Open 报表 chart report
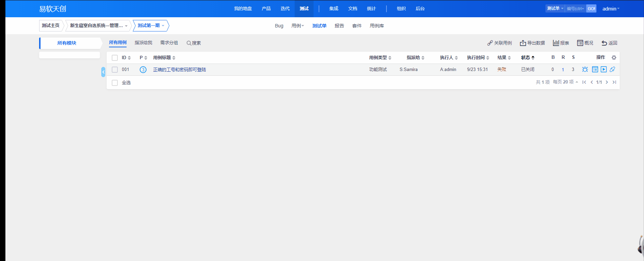644x261 pixels. (561, 43)
